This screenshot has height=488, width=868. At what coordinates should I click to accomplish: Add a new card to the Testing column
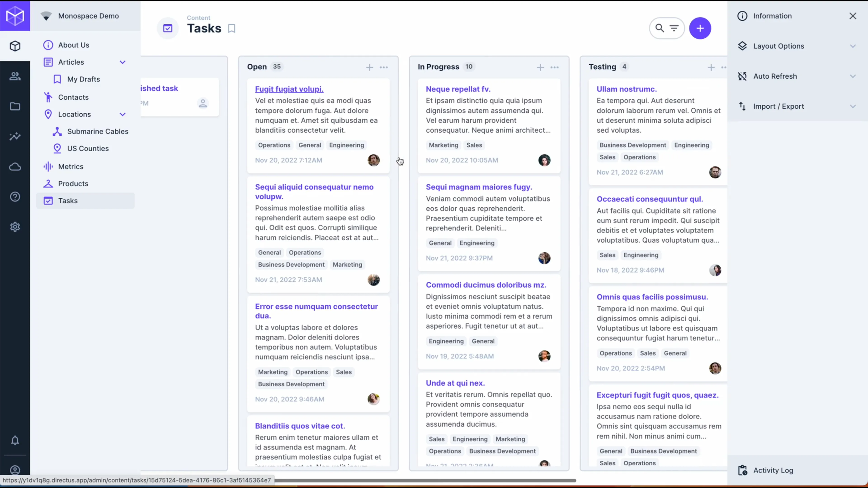click(711, 67)
